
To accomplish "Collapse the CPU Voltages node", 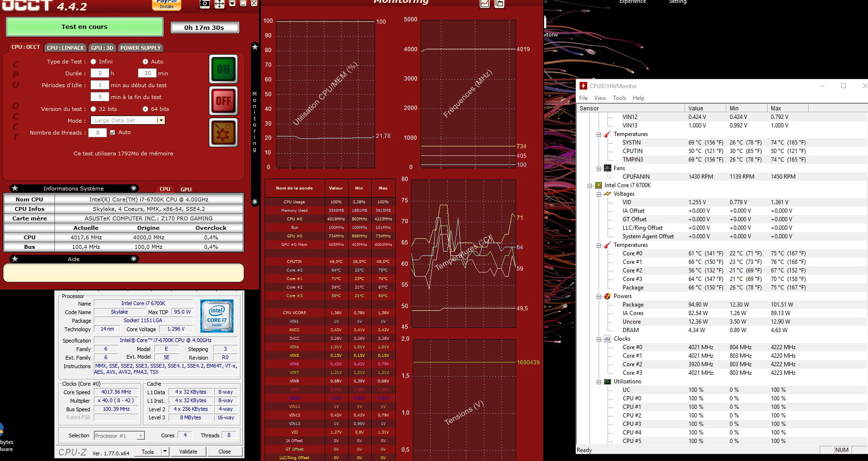I will (599, 194).
